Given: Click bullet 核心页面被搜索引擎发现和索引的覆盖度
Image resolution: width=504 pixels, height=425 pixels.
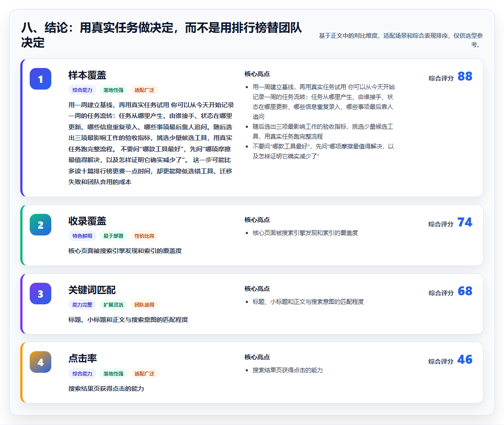Looking at the screenshot, I should [x=305, y=233].
